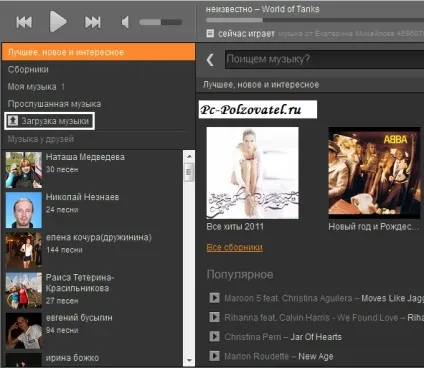Play Marlon Roudette 'New Age' track

(214, 356)
